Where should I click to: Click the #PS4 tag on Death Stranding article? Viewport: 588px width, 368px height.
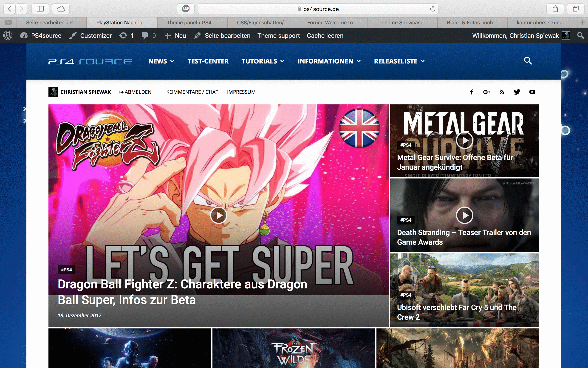pyautogui.click(x=406, y=220)
